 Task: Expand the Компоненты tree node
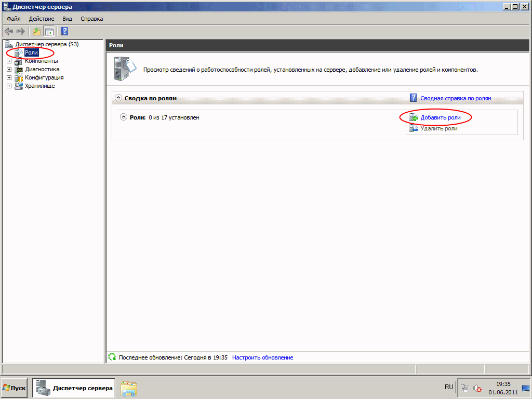(x=9, y=61)
